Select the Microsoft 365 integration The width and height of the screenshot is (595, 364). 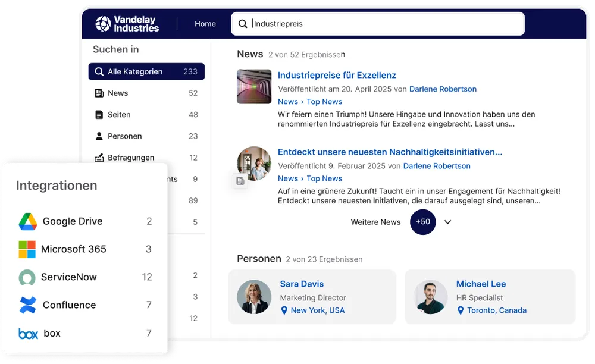click(85, 249)
